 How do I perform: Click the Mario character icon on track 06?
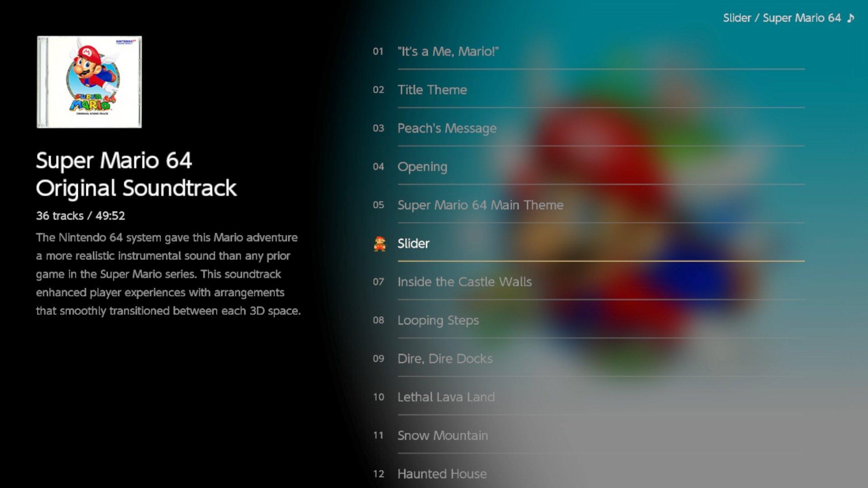point(380,243)
